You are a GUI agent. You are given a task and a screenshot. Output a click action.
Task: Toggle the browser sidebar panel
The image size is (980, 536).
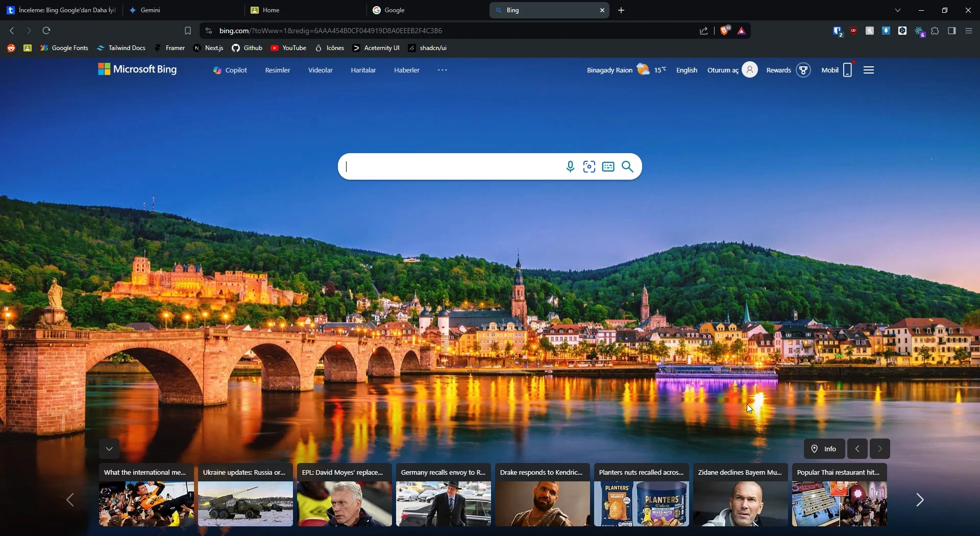point(952,31)
